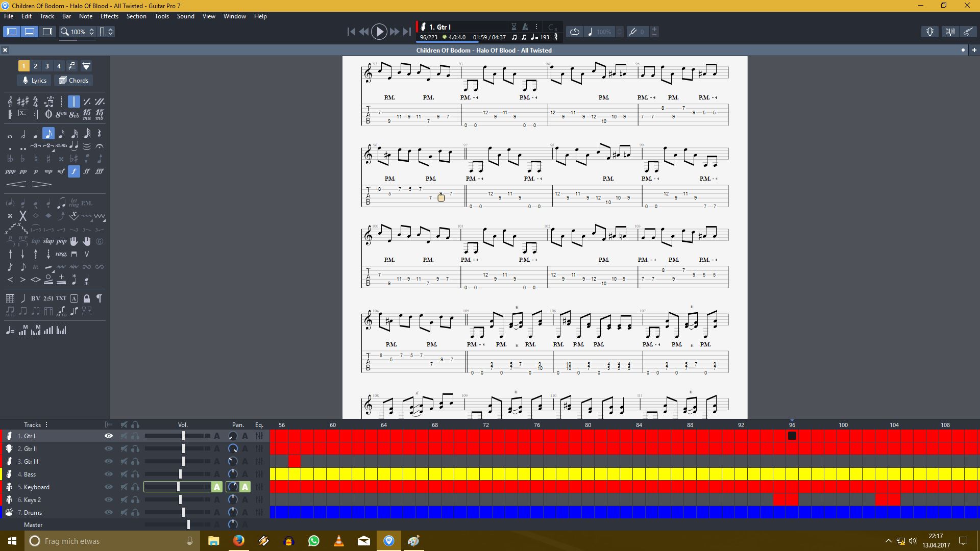This screenshot has width=980, height=551.
Task: Open the Section menu
Action: (x=136, y=16)
